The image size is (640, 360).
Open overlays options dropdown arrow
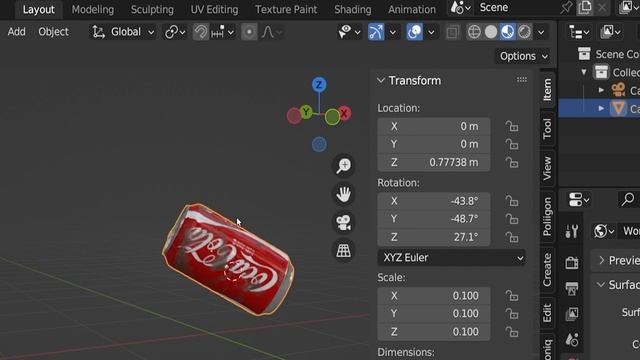click(x=431, y=32)
